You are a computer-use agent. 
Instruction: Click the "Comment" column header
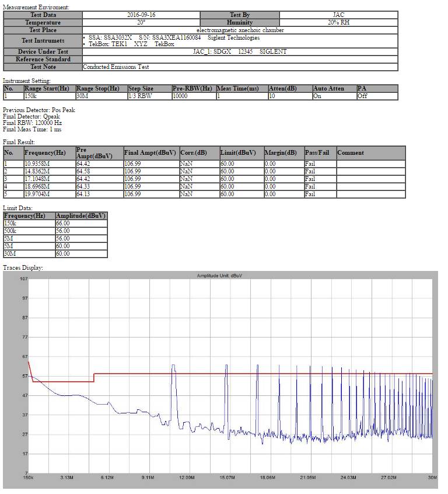tap(351, 153)
